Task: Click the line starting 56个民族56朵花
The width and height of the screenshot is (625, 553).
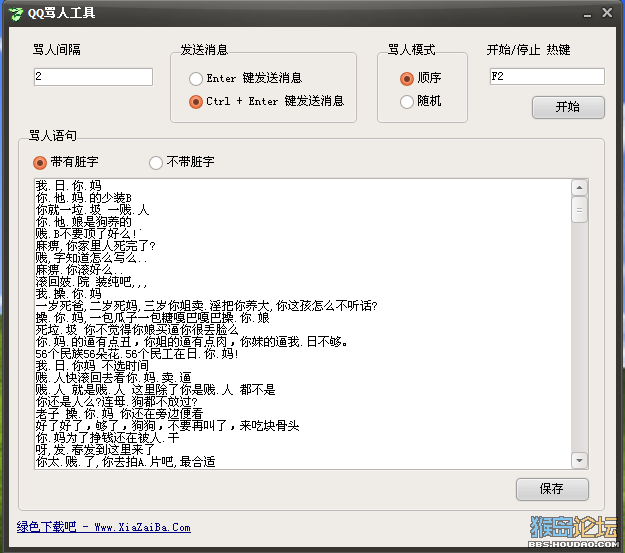Action: click(137, 354)
